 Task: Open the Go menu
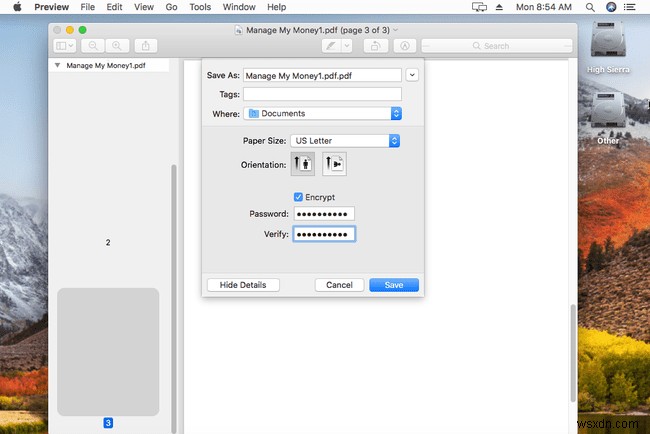coord(171,7)
